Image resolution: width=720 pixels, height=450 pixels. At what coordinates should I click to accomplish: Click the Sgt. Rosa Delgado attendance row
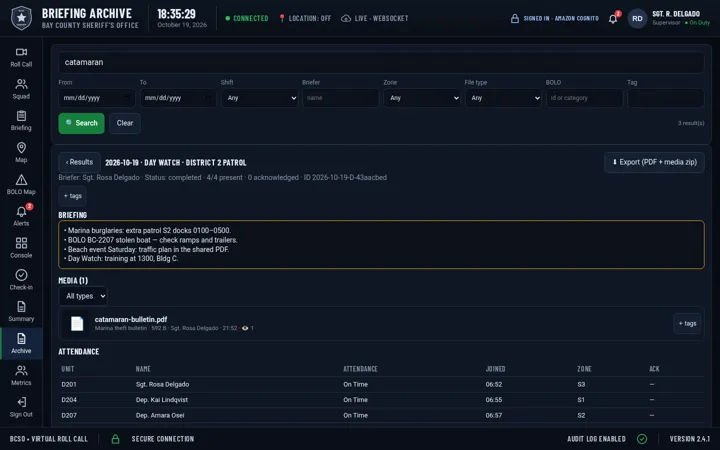pos(381,384)
